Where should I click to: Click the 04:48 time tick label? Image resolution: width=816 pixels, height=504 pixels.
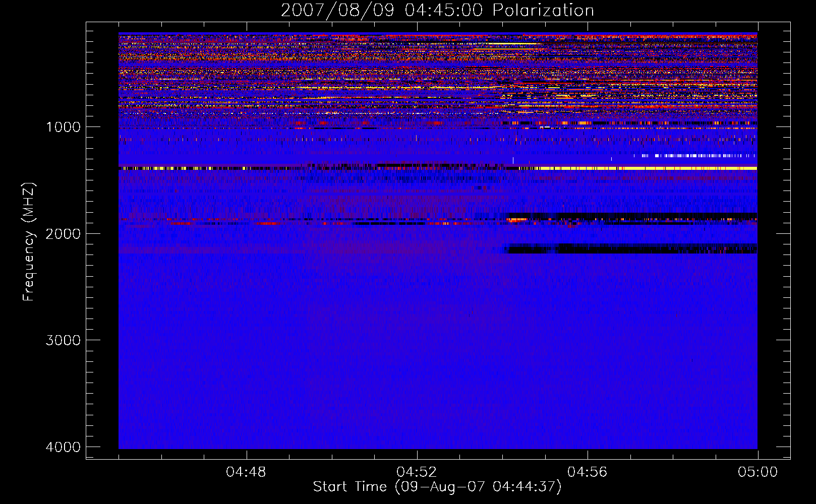pyautogui.click(x=246, y=472)
